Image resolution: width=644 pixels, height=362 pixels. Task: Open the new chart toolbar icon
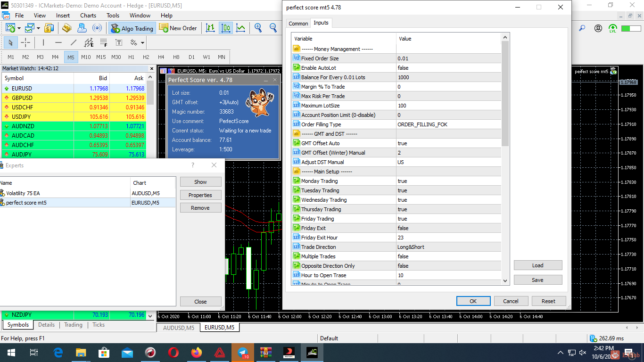(10, 28)
